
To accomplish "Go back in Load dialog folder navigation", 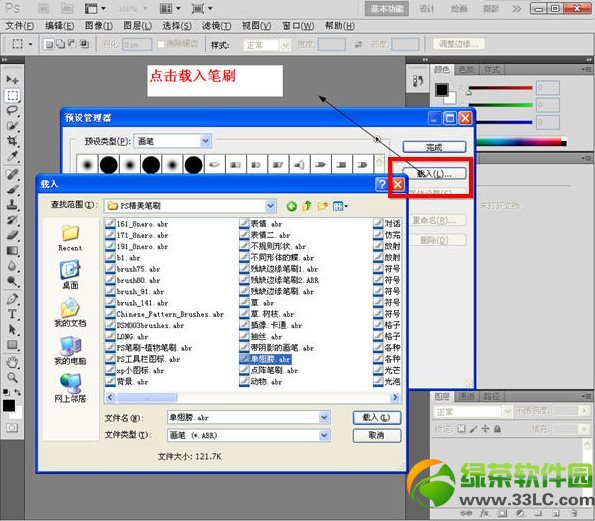I will tap(291, 206).
